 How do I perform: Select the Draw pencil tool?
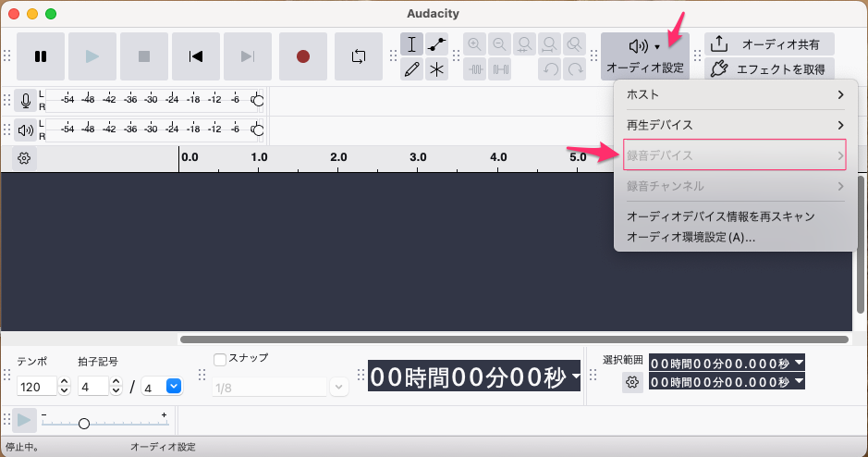pyautogui.click(x=412, y=69)
